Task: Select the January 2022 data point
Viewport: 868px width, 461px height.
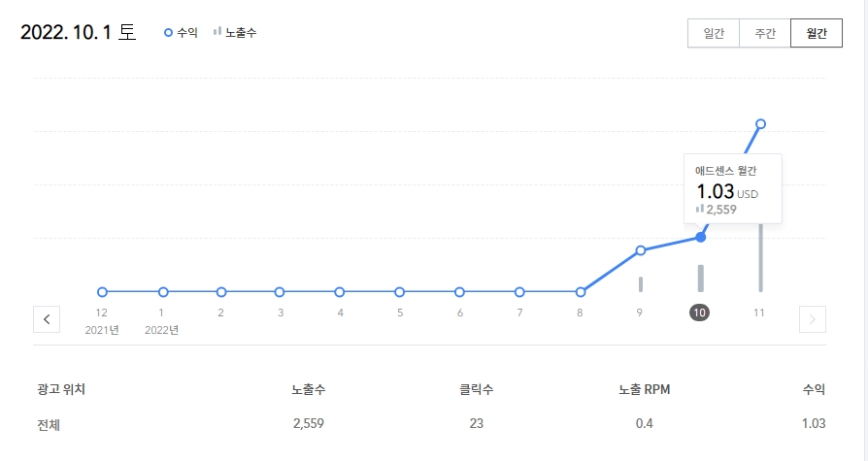Action: pyautogui.click(x=163, y=292)
